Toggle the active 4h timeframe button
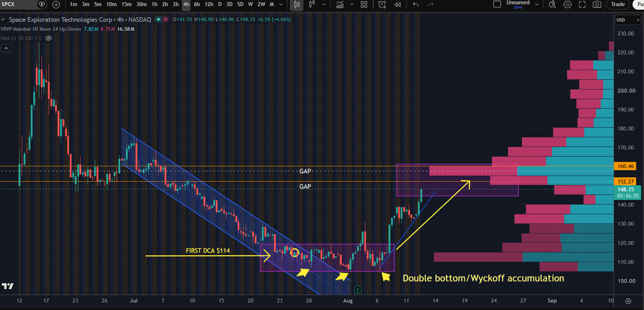Screen dimensions: 644x310 (186, 4)
